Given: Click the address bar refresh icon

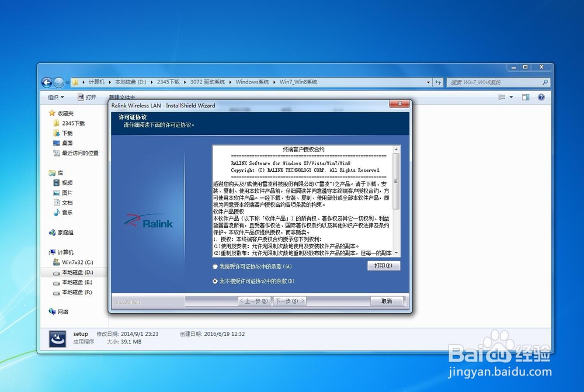Looking at the screenshot, I should tap(438, 82).
